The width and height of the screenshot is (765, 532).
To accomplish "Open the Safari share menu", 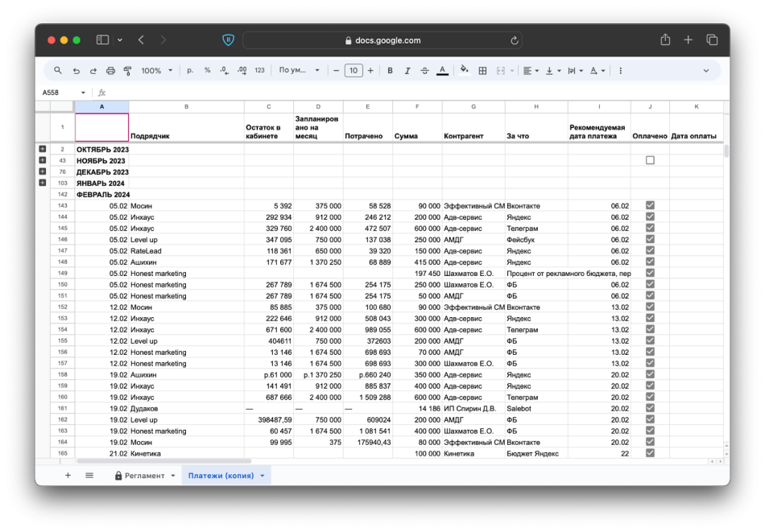I will pyautogui.click(x=665, y=39).
